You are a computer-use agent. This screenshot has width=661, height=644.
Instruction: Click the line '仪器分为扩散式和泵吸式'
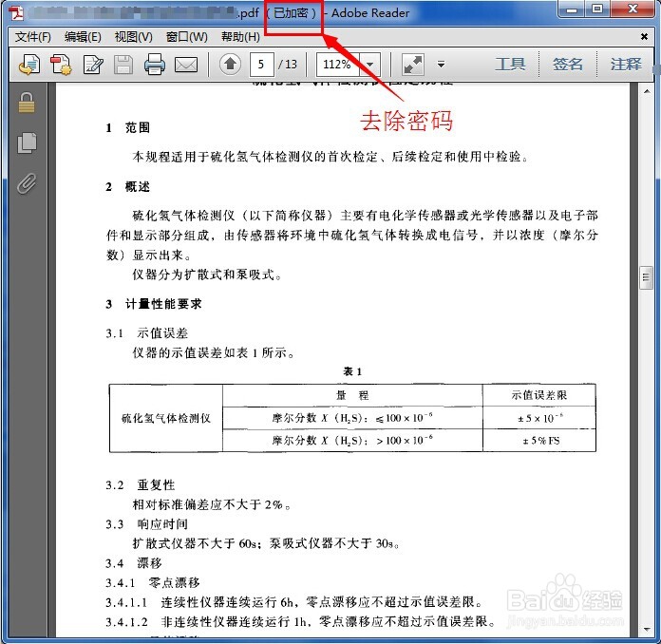click(207, 275)
